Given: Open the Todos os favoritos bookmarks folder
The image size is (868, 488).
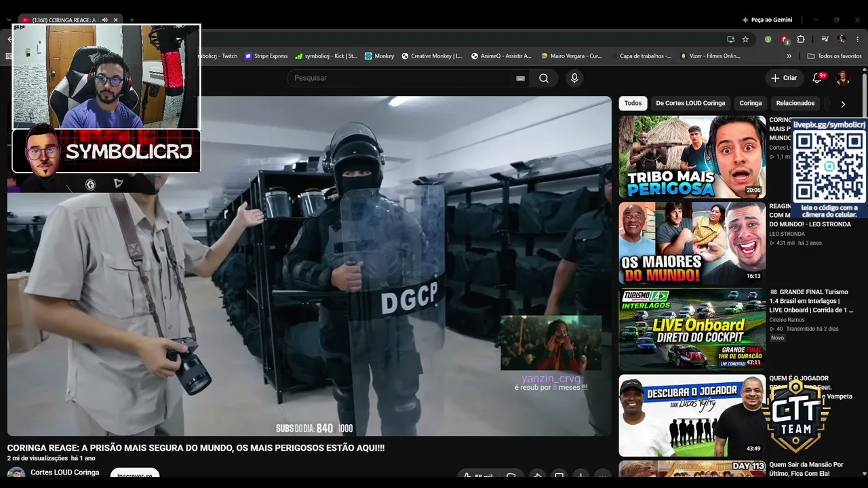Looking at the screenshot, I should [x=835, y=56].
